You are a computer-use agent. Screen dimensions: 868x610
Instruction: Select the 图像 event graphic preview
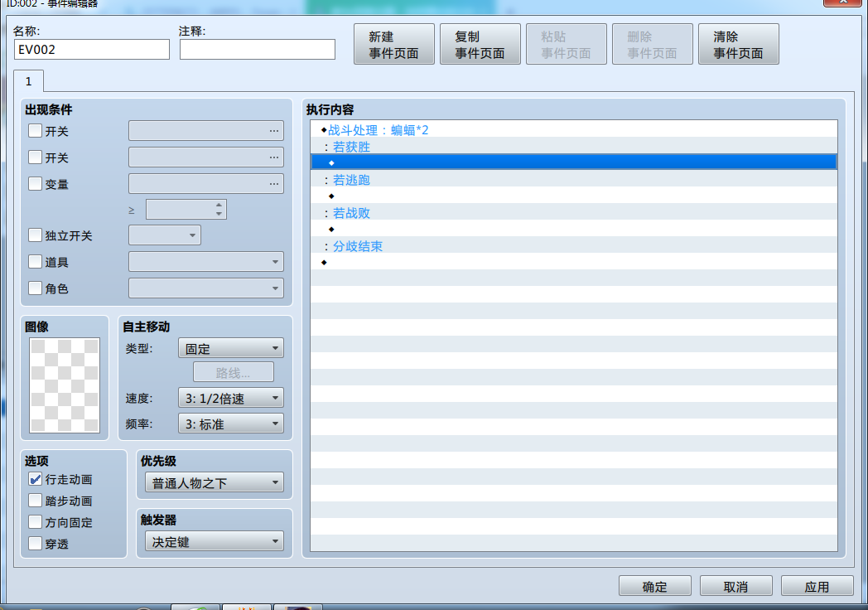65,385
